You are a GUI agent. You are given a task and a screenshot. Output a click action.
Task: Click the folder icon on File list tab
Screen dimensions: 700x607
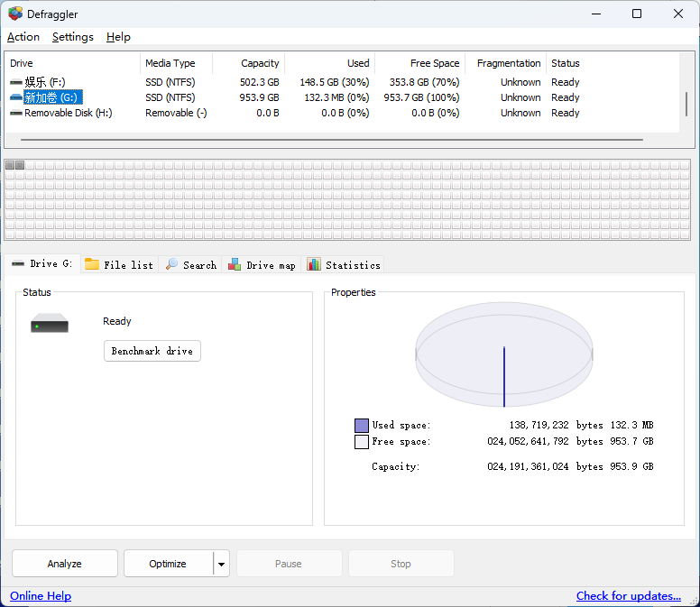(x=92, y=264)
